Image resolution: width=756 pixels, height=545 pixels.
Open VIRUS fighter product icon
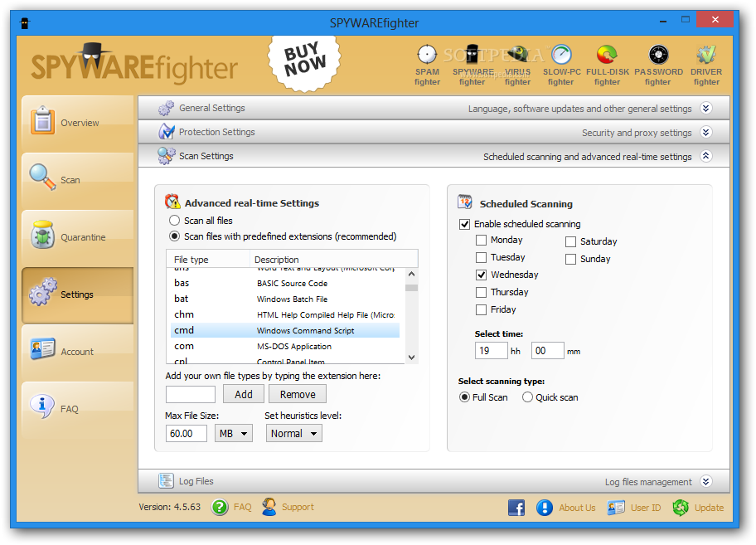(x=518, y=55)
